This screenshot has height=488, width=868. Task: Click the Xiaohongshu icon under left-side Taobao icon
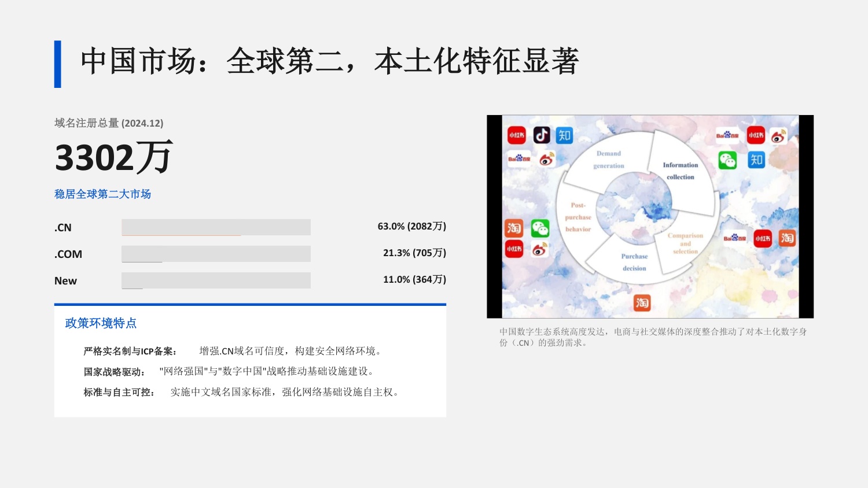tap(514, 249)
